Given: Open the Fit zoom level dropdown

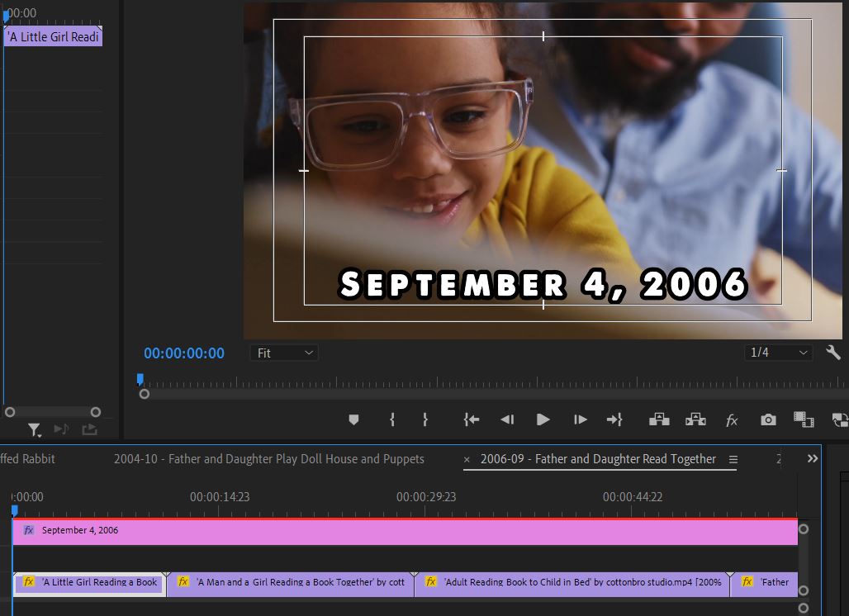Looking at the screenshot, I should pyautogui.click(x=284, y=353).
